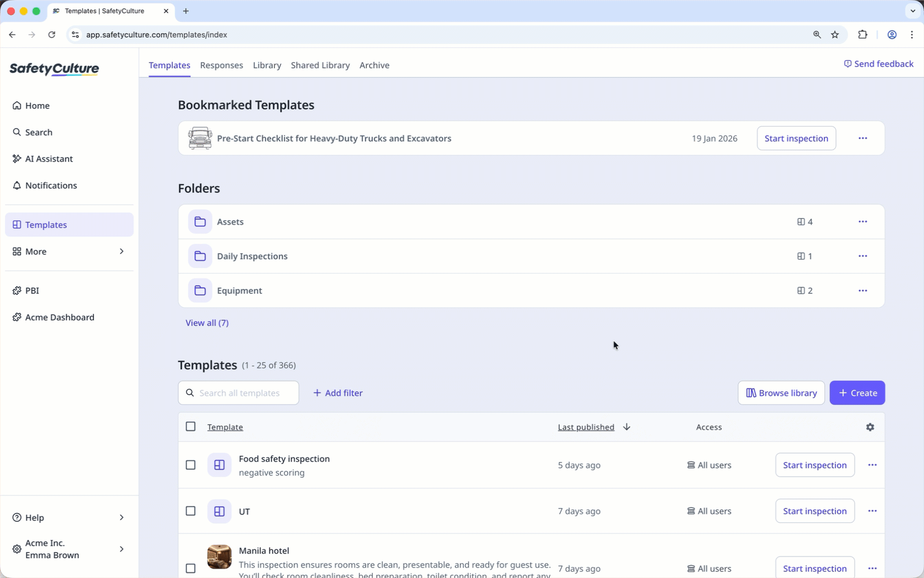Open more options for Daily Inspections folder

pyautogui.click(x=862, y=256)
